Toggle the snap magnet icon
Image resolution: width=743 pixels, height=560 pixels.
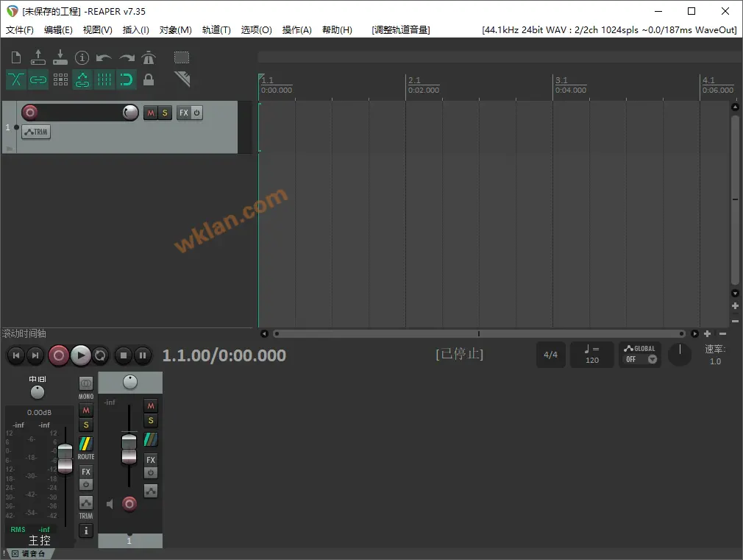(x=127, y=79)
